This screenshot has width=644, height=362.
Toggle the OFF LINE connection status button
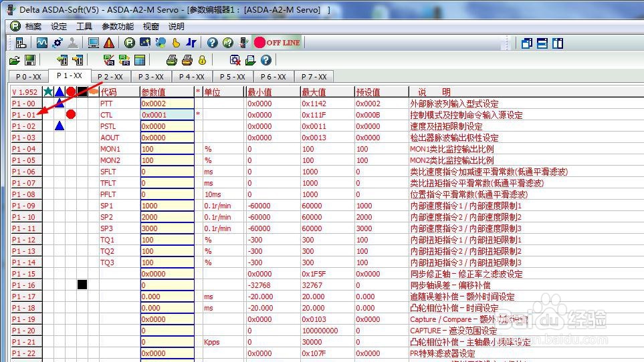coord(278,43)
